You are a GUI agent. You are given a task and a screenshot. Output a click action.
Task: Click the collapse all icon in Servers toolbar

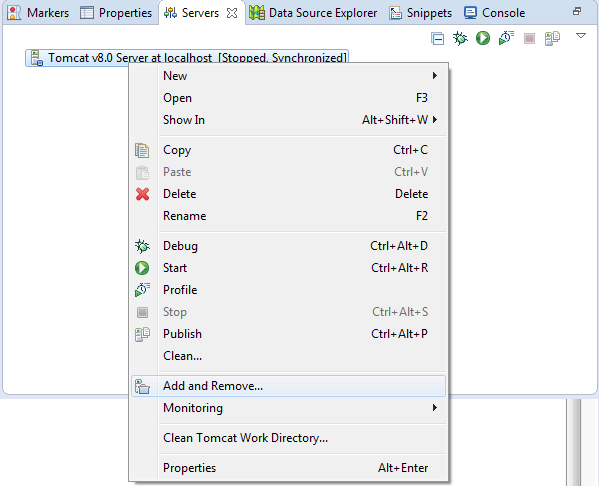(x=437, y=39)
